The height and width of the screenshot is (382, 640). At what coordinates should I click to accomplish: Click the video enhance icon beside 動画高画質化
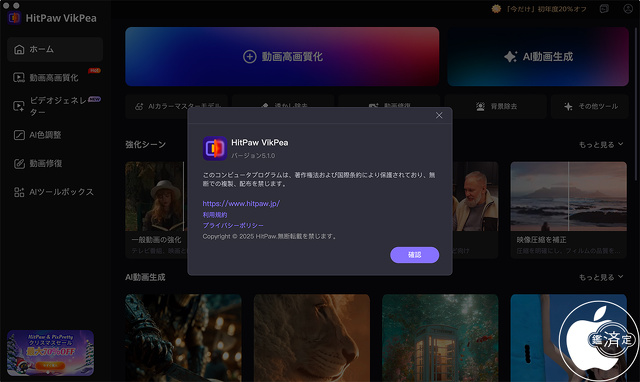(19, 78)
